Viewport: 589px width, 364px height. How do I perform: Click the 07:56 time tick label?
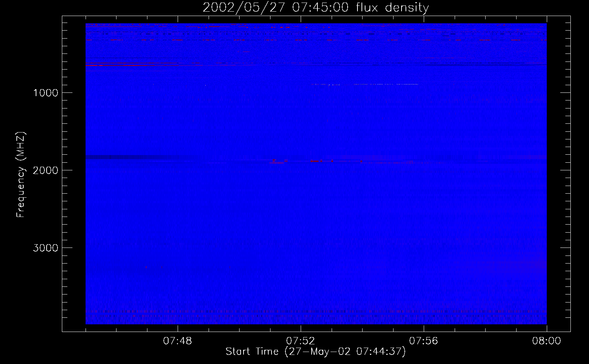(424, 341)
